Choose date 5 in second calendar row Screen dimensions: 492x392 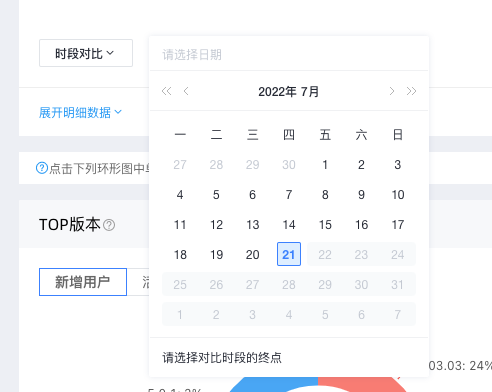click(x=216, y=195)
